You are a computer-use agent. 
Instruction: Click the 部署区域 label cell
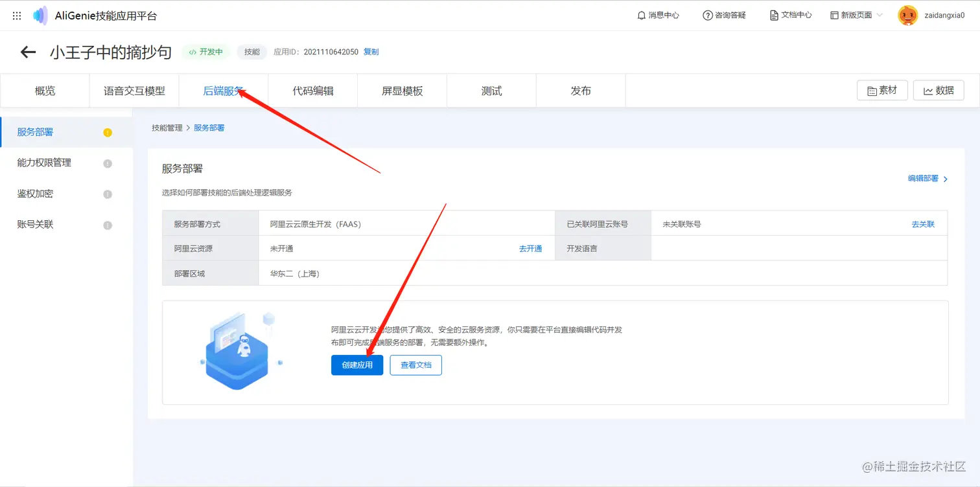click(x=211, y=273)
